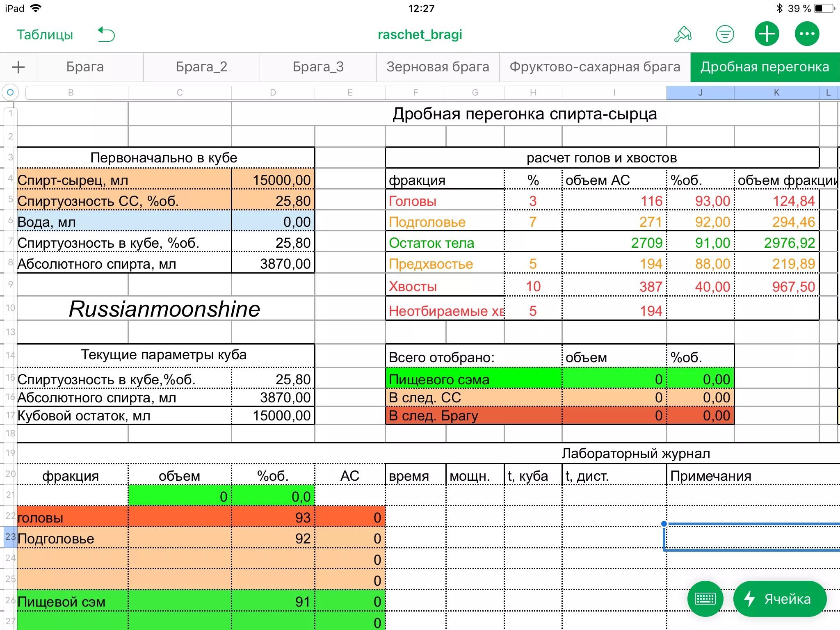Select the t, куба column header cell
The image size is (840, 630).
[533, 475]
